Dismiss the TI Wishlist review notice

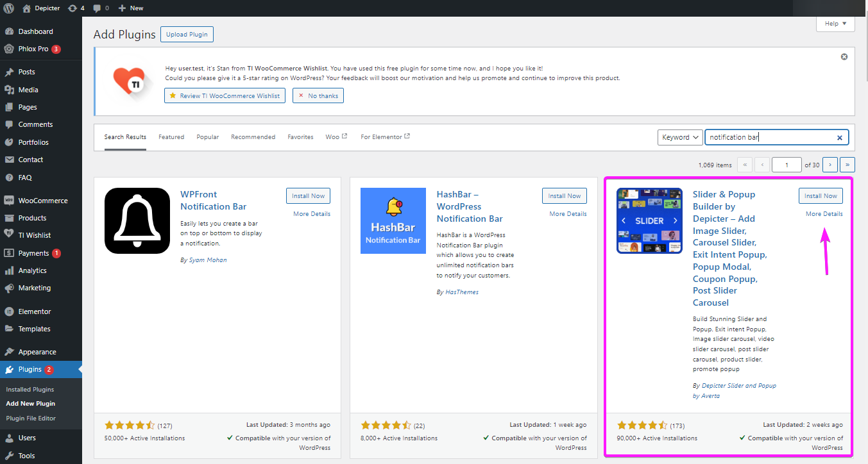(x=844, y=56)
